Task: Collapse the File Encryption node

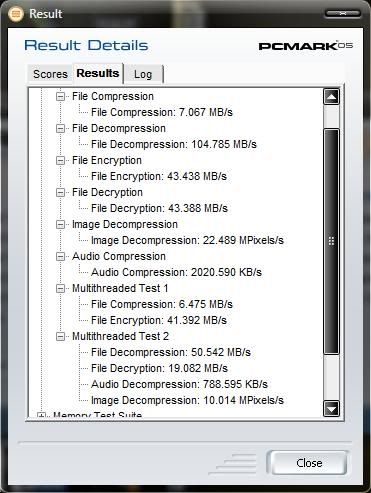Action: point(60,161)
